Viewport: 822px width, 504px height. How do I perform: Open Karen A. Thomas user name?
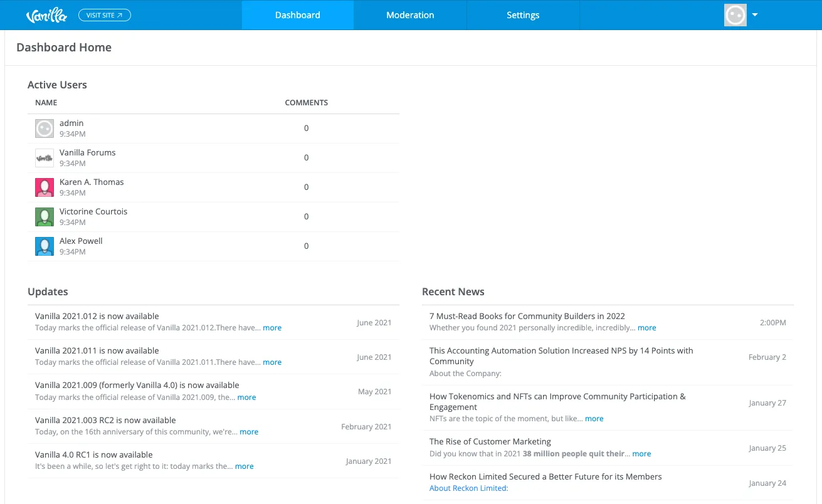click(92, 182)
